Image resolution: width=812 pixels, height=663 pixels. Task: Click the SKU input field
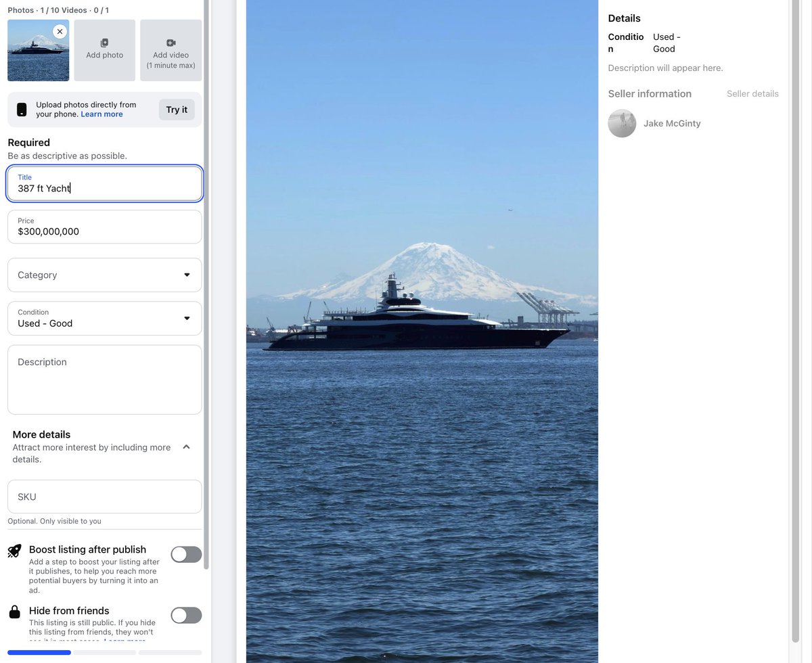(x=104, y=497)
